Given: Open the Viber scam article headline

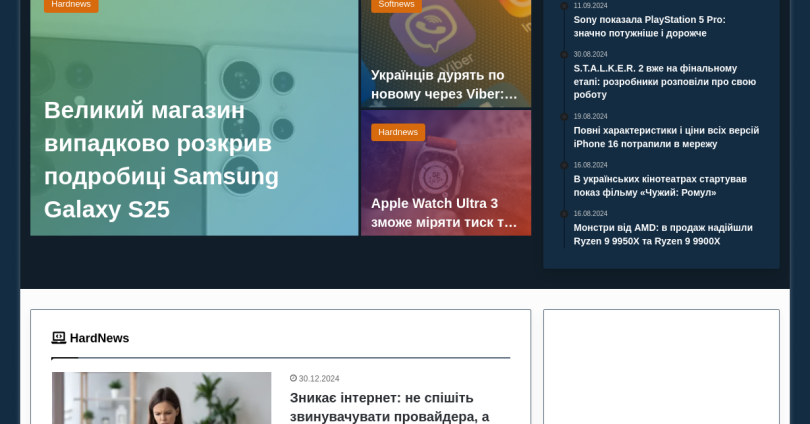Looking at the screenshot, I should pyautogui.click(x=444, y=84).
